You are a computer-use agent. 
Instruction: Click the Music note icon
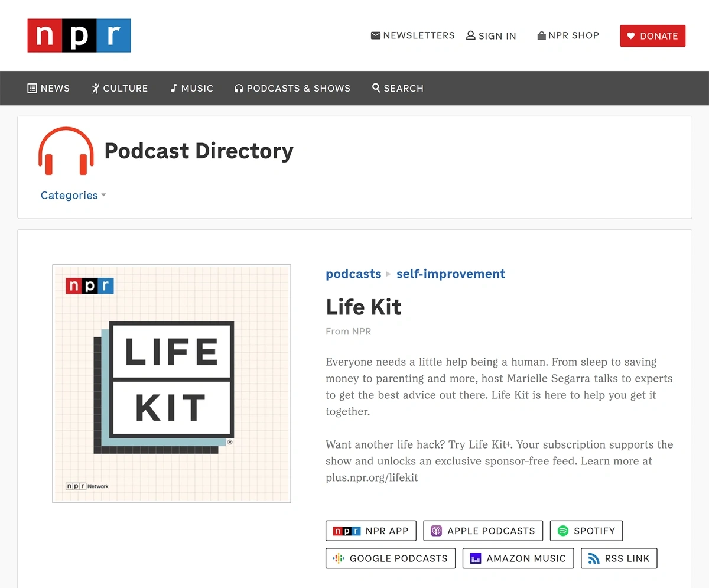174,88
